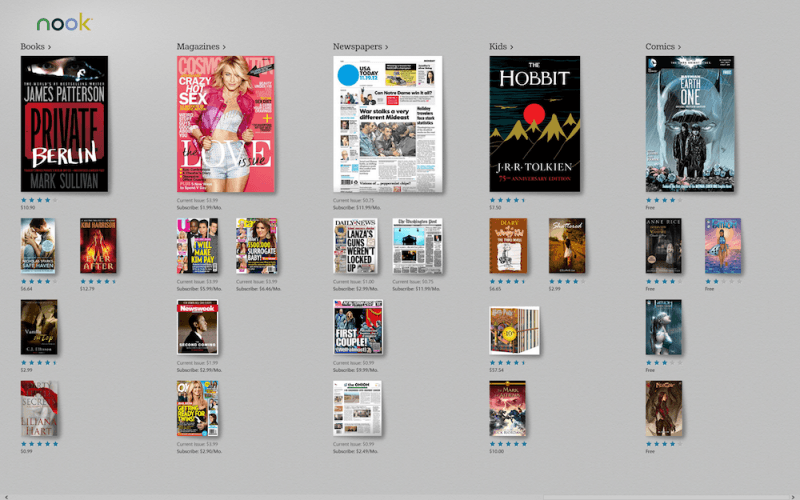Select the C.J. Ellisson book cover
This screenshot has width=800, height=500.
[x=39, y=327]
